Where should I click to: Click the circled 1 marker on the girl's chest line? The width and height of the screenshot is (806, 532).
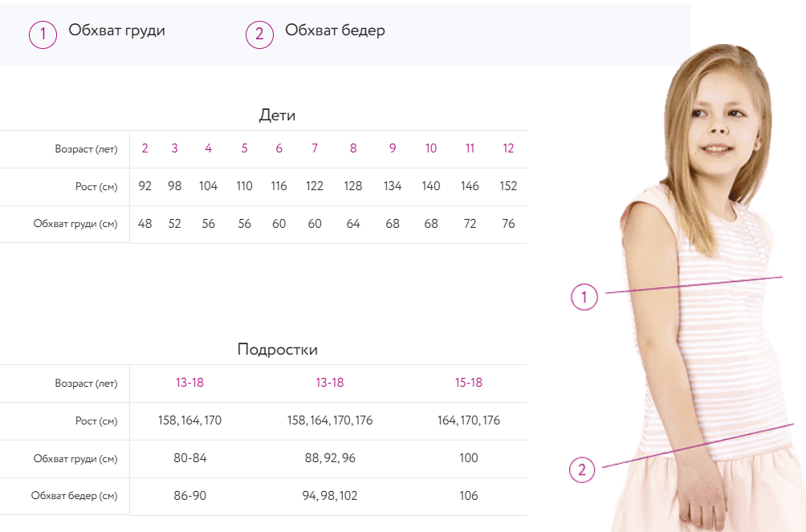coord(584,297)
